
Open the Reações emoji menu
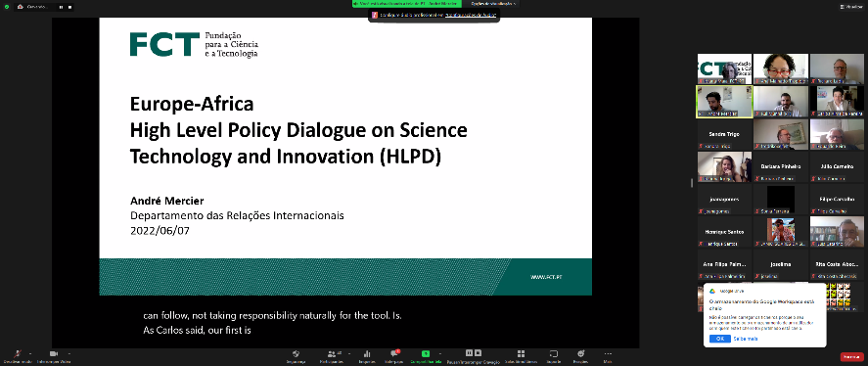580,354
